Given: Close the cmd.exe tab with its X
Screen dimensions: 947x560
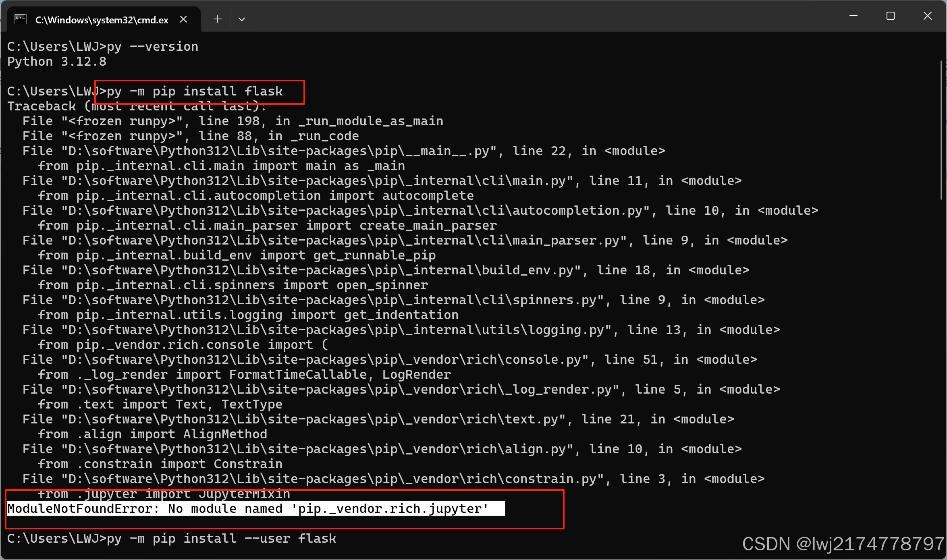Looking at the screenshot, I should pyautogui.click(x=184, y=19).
